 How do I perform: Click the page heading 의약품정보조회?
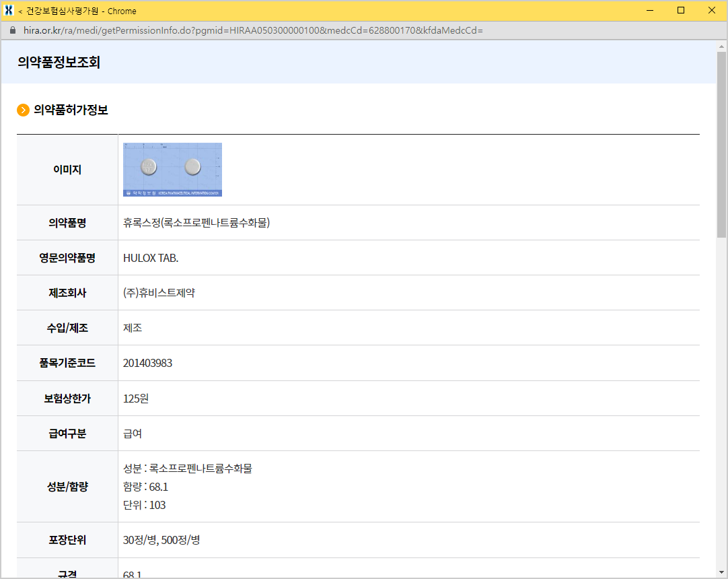(59, 62)
